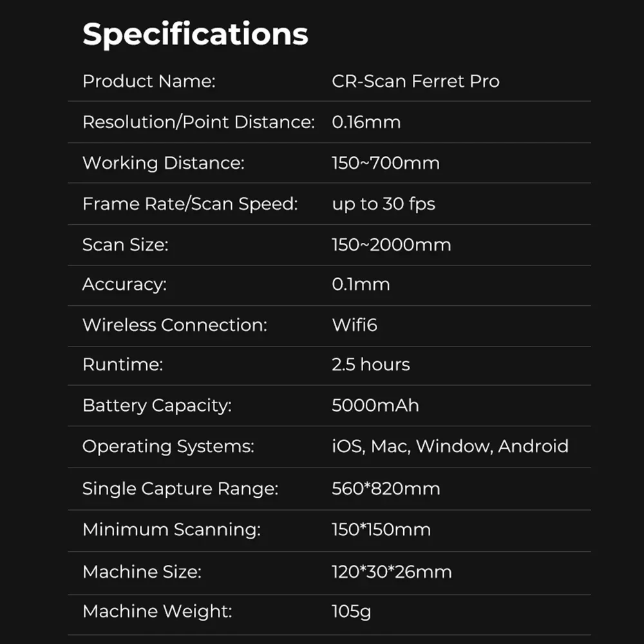
Task: Click the 0.16mm resolution value
Action: point(366,122)
